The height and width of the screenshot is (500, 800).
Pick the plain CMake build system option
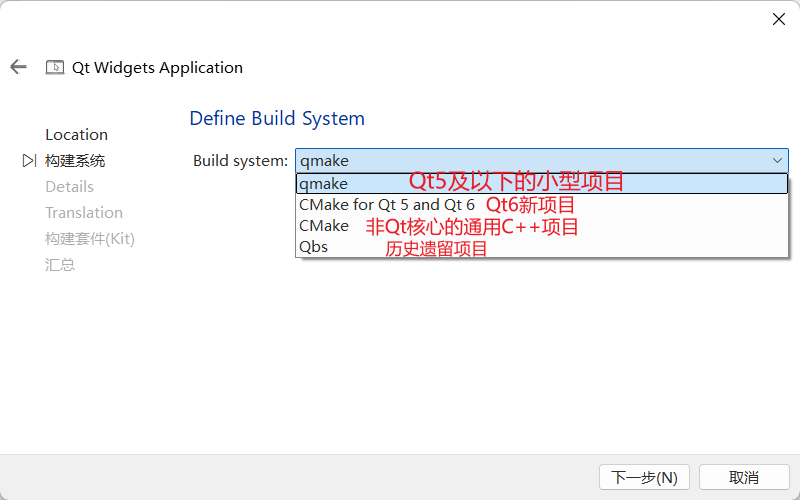pos(542,226)
